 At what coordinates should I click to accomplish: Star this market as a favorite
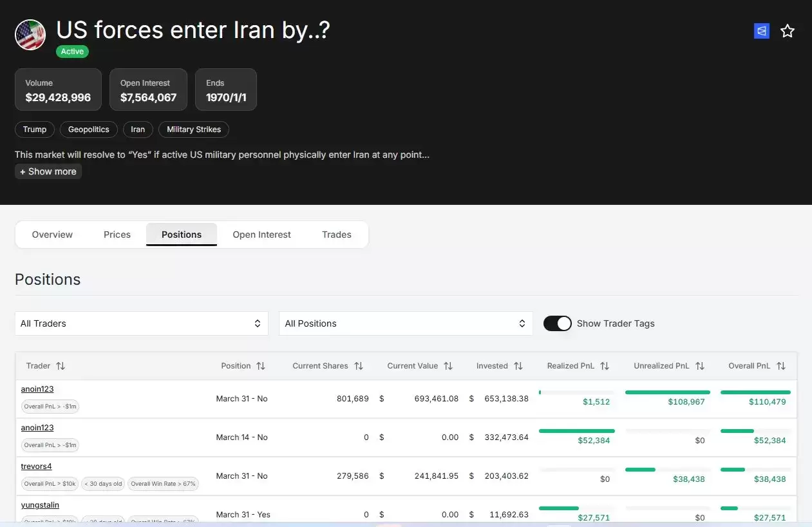(787, 31)
